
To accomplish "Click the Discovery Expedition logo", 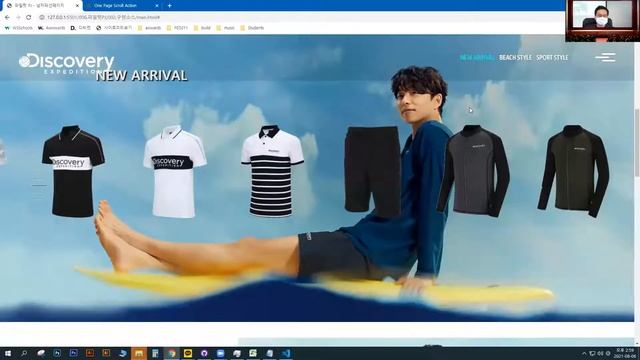I will (x=67, y=64).
